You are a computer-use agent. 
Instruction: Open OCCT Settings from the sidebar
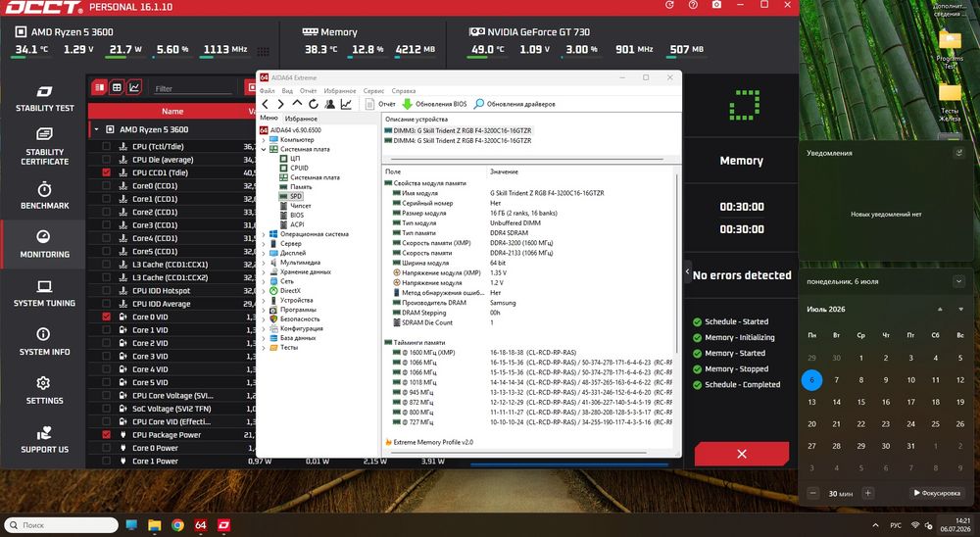[x=44, y=391]
